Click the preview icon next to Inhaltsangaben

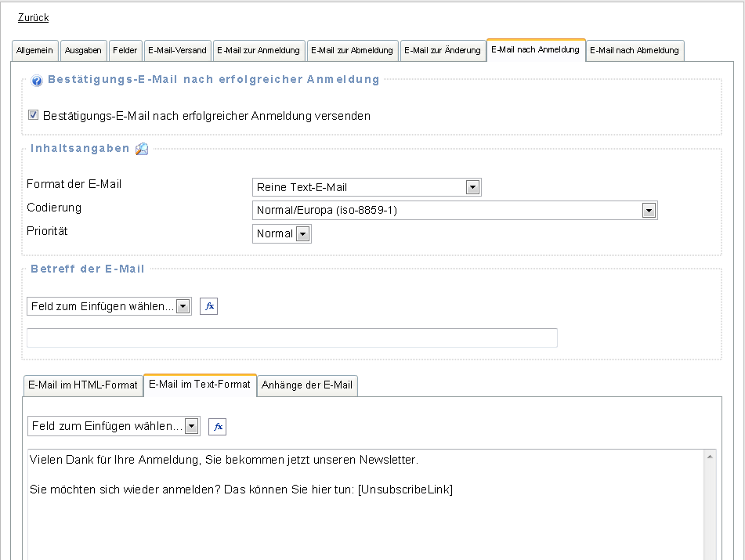(x=142, y=149)
